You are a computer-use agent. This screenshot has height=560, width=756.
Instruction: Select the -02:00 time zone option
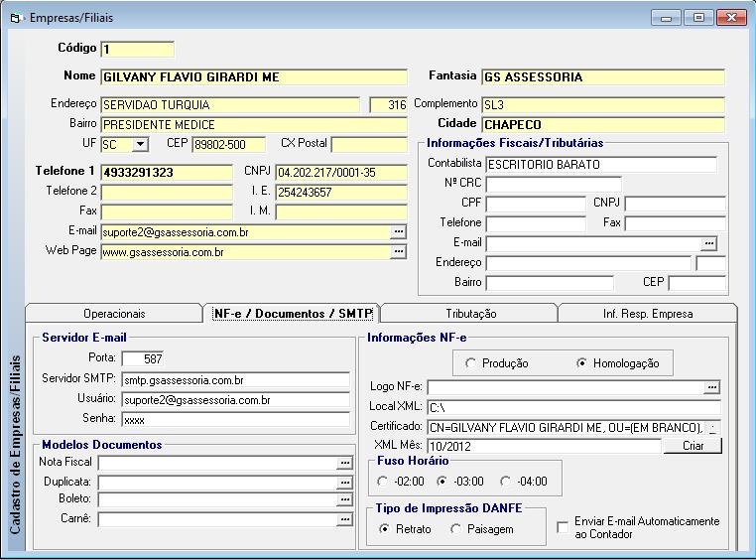pos(384,482)
